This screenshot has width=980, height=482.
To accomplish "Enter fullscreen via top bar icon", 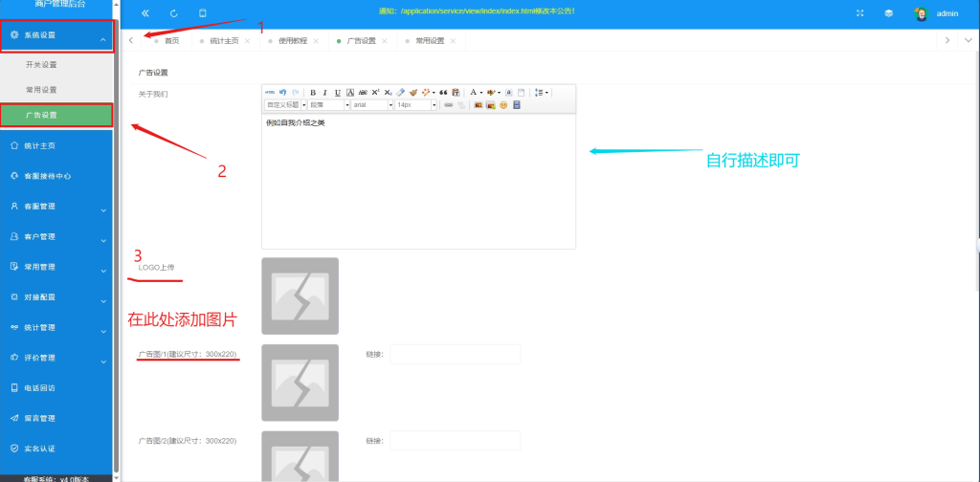I will [859, 13].
